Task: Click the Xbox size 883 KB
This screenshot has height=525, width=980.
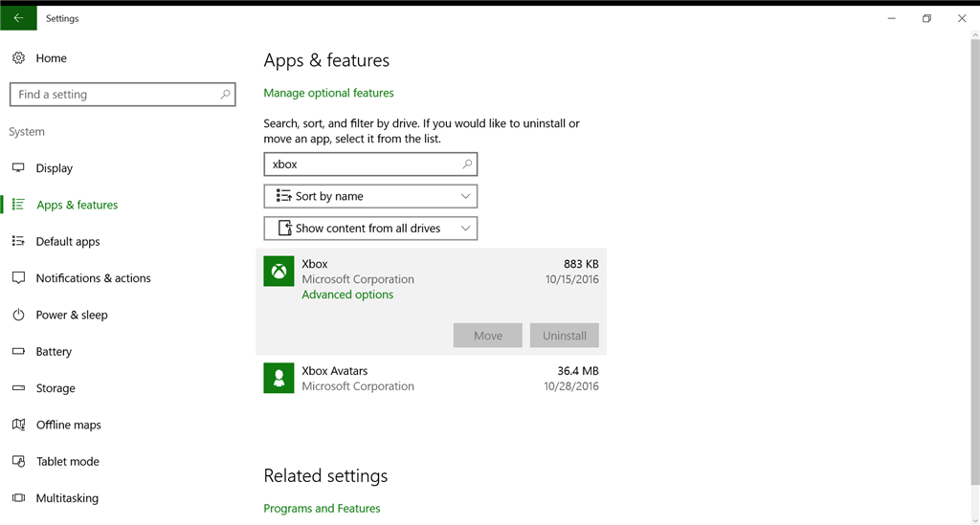Action: [x=581, y=264]
